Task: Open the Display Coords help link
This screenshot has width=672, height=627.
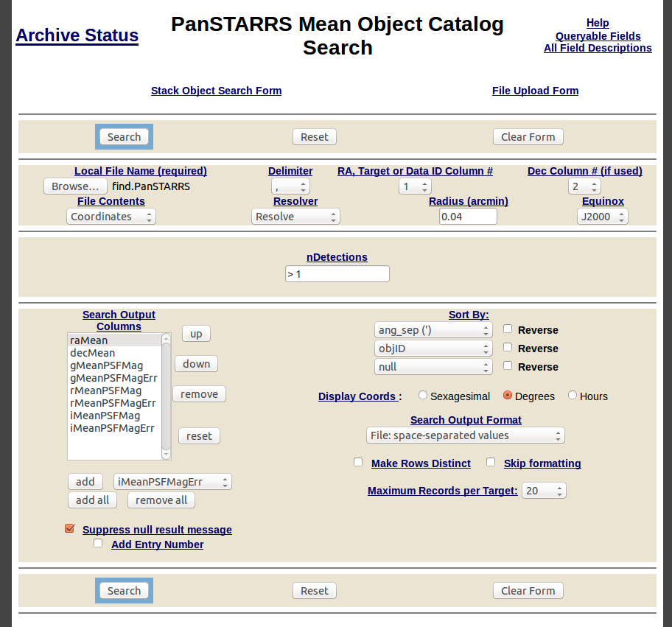Action: point(358,396)
